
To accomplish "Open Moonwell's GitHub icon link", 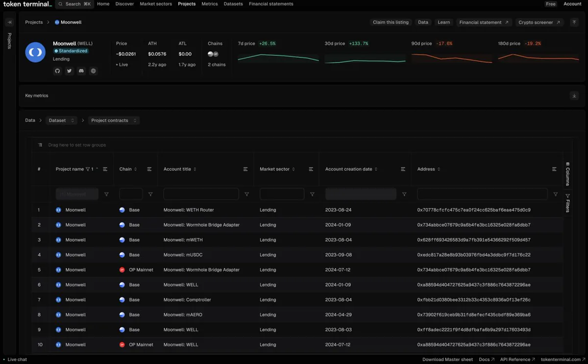I will [x=57, y=71].
